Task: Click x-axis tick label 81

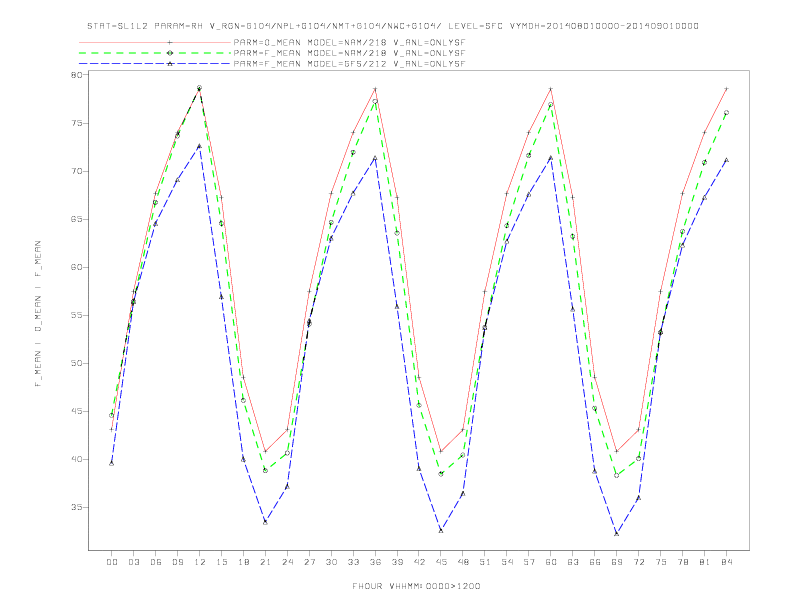Action: (705, 562)
